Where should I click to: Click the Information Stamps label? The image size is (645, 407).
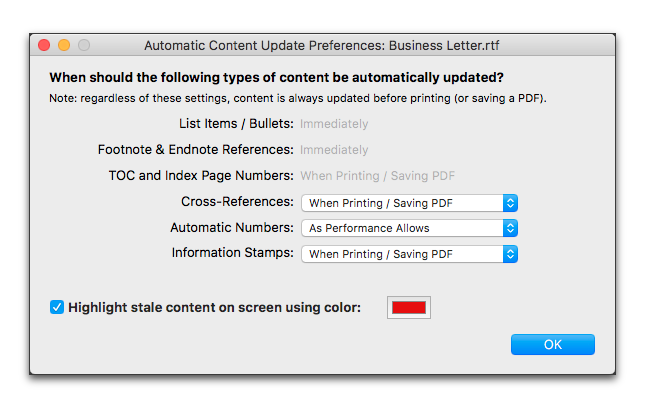(x=233, y=253)
